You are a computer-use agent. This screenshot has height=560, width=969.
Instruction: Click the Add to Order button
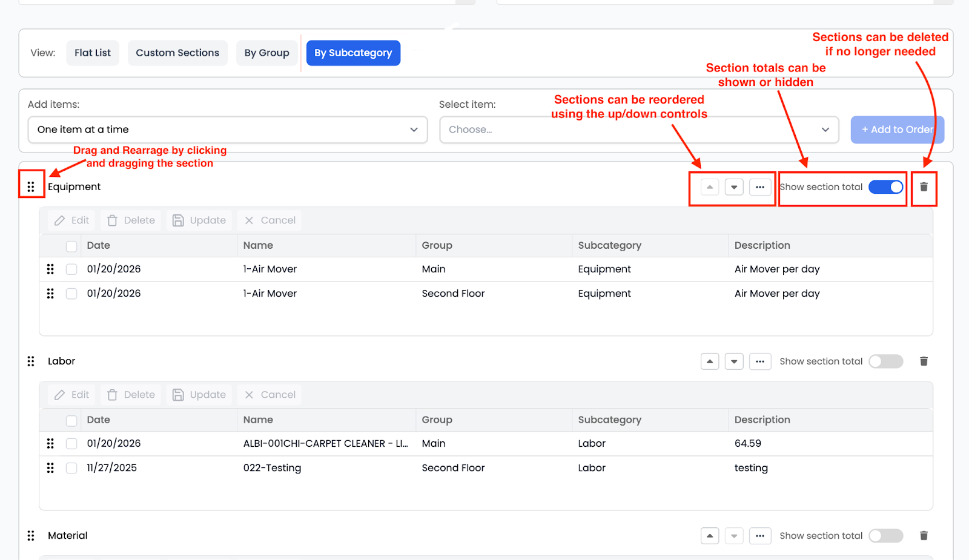point(897,130)
